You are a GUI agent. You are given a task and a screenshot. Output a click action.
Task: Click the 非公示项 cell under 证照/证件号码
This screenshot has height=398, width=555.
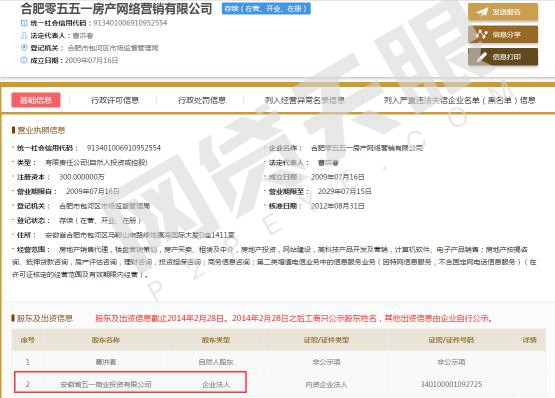(451, 362)
